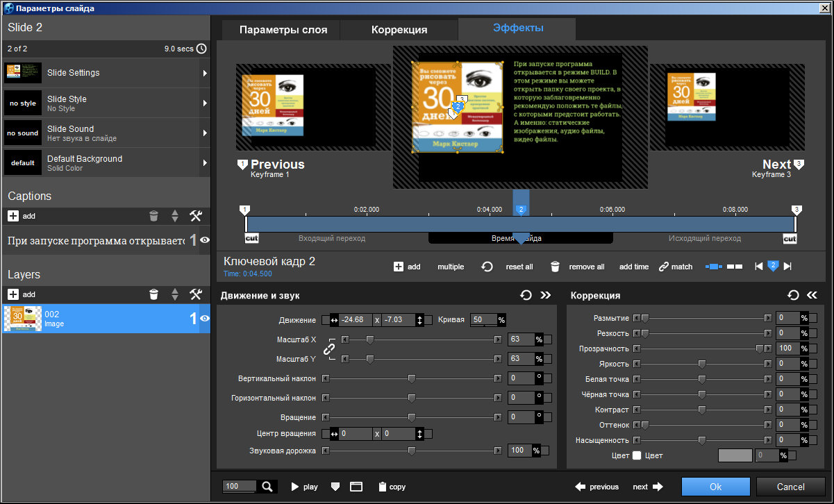The width and height of the screenshot is (834, 504).
Task: Click the zoom magnifier icon
Action: click(x=267, y=487)
